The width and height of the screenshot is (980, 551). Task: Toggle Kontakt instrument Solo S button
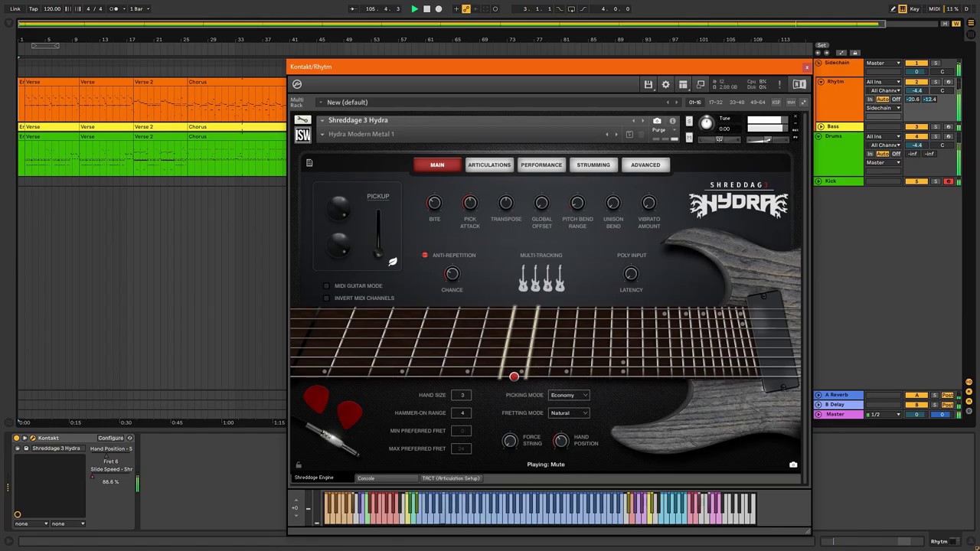click(x=689, y=122)
